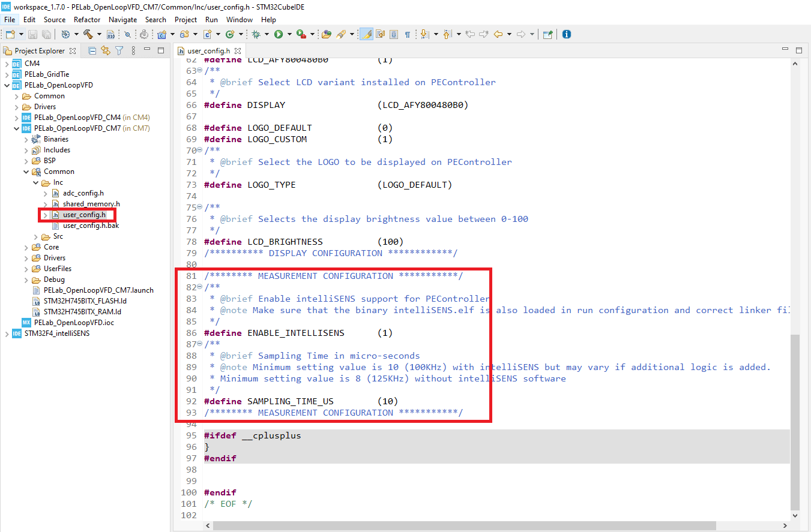Open the Navigate menu
The image size is (811, 532).
point(122,20)
